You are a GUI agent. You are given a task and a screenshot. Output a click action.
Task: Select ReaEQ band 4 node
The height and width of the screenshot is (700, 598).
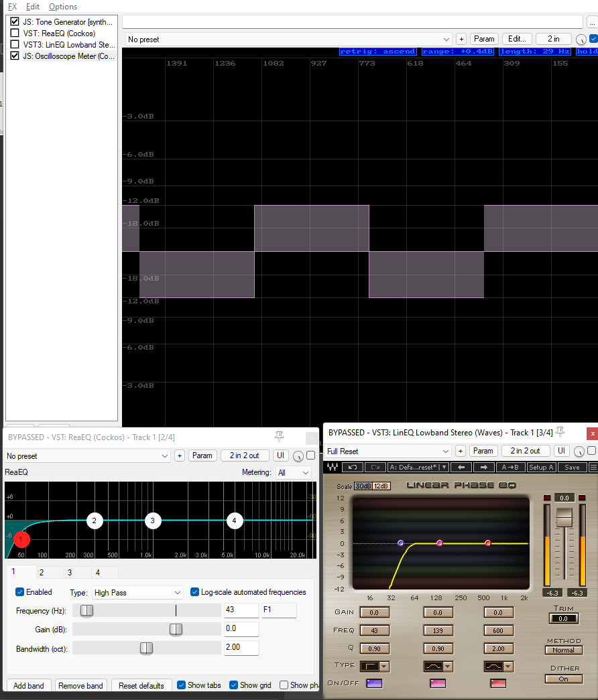pyautogui.click(x=234, y=520)
